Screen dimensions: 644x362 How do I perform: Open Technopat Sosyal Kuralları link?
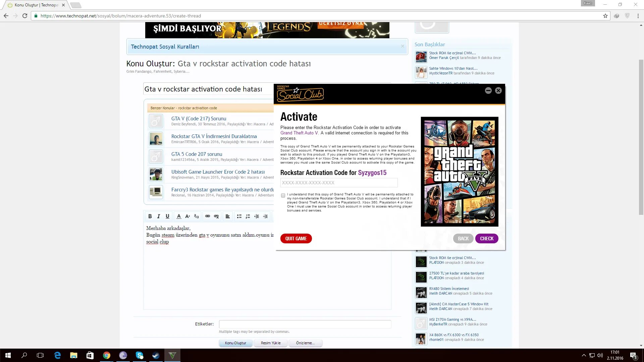tap(165, 47)
